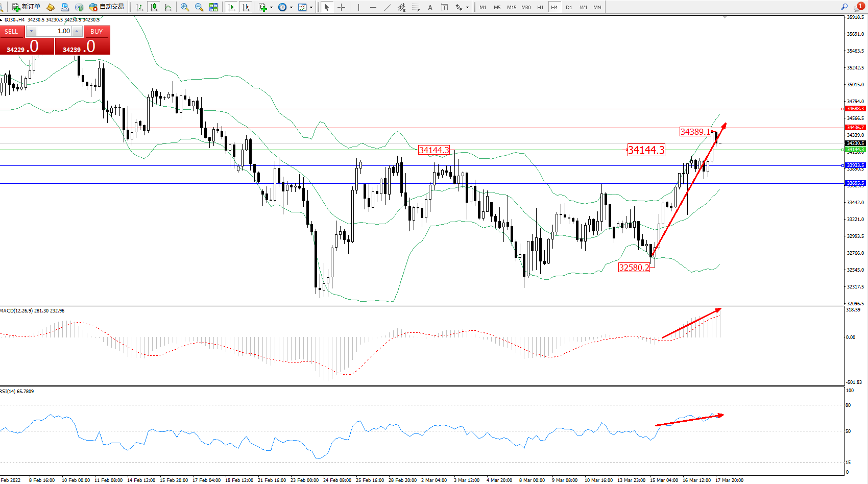The height and width of the screenshot is (484, 868).
Task: Switch chart to bar chart mode
Action: pos(139,7)
